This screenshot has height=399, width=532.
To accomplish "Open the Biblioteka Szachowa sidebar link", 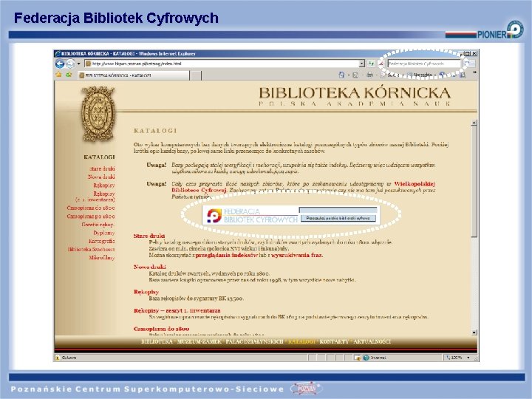I will pos(91,250).
